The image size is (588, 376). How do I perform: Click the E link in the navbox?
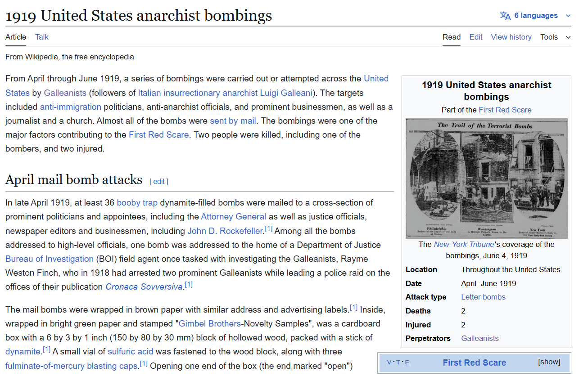pos(407,363)
